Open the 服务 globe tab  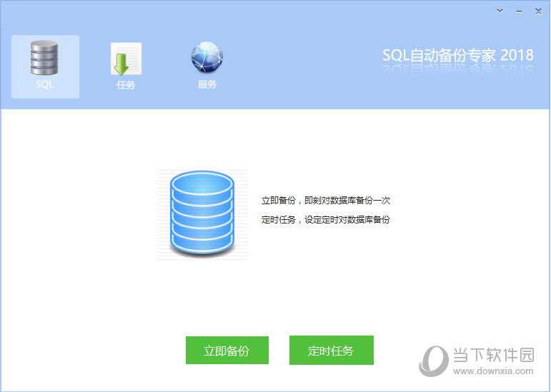tap(207, 66)
